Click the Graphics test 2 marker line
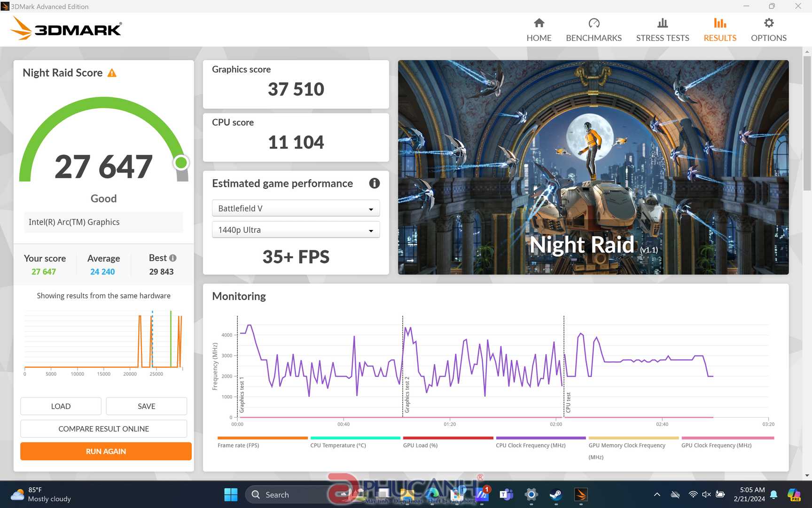Viewport: 812px width, 508px height. (403, 366)
